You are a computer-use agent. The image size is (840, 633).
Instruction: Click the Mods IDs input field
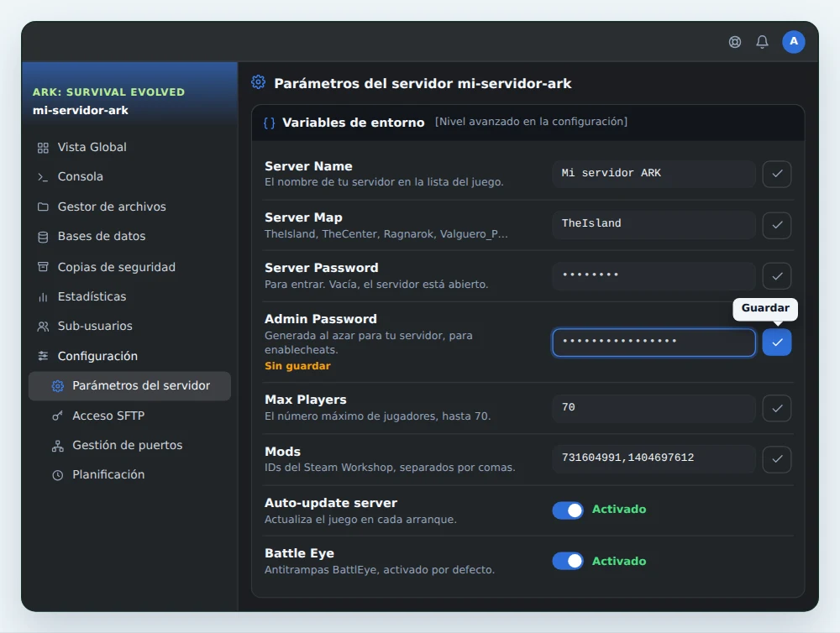coord(654,458)
